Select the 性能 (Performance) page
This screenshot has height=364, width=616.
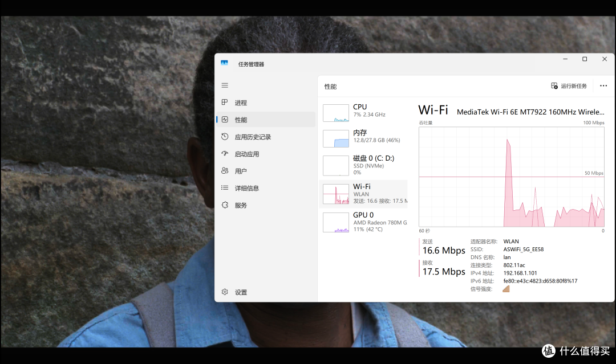(266, 120)
